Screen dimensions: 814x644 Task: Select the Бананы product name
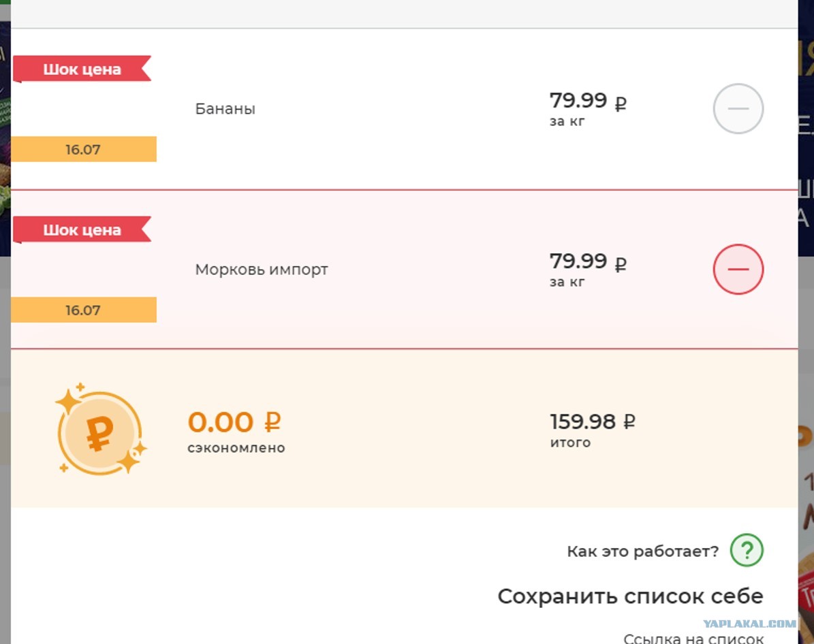[225, 109]
